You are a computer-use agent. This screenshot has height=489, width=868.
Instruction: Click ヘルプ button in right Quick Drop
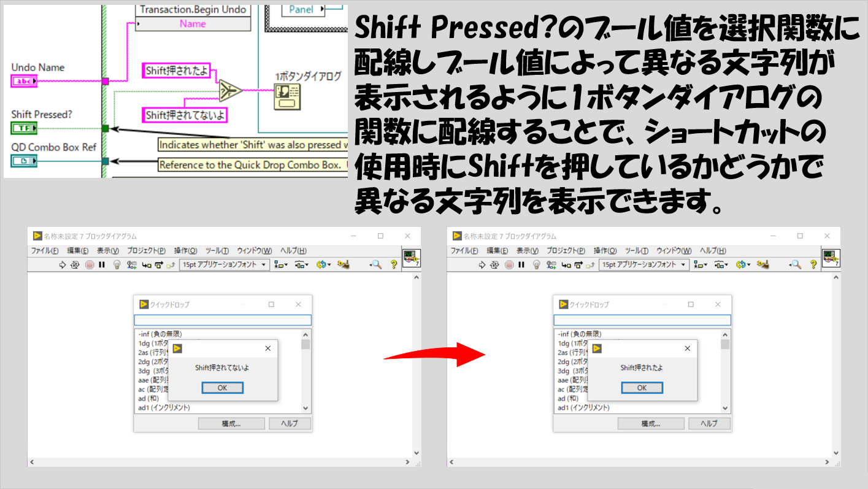coord(709,423)
